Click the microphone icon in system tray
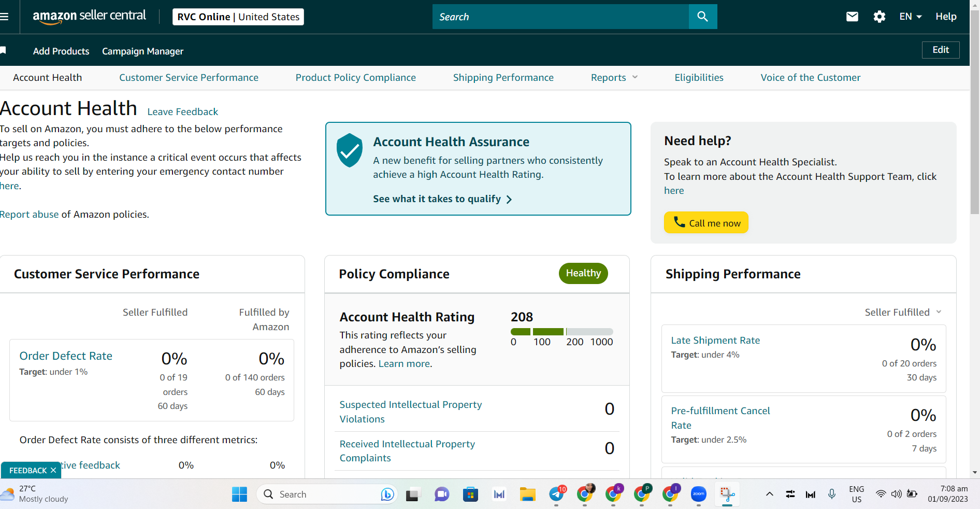This screenshot has height=509, width=980. pos(832,494)
